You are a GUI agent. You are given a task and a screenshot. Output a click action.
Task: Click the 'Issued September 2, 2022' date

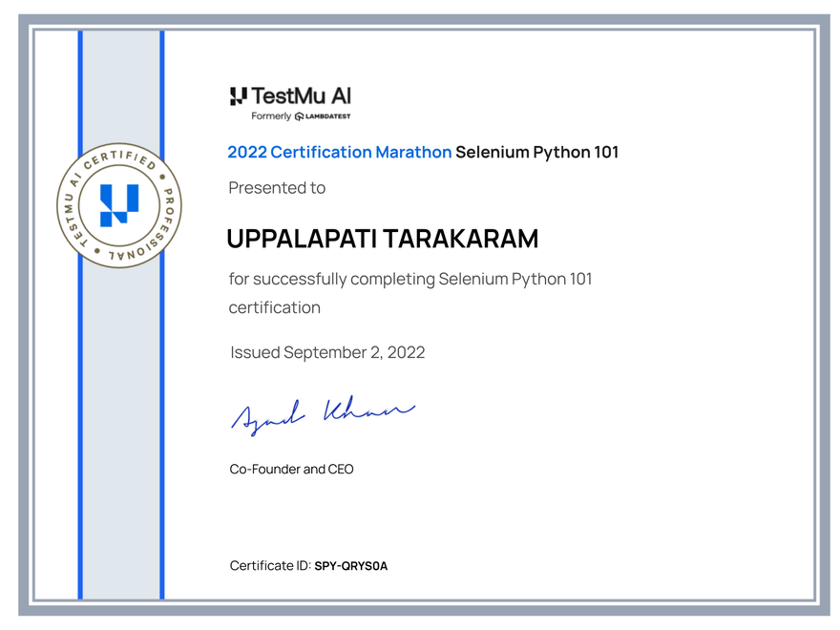point(326,352)
